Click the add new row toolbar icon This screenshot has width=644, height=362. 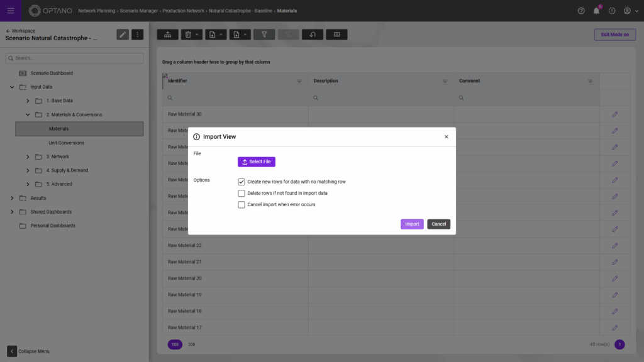point(167,35)
